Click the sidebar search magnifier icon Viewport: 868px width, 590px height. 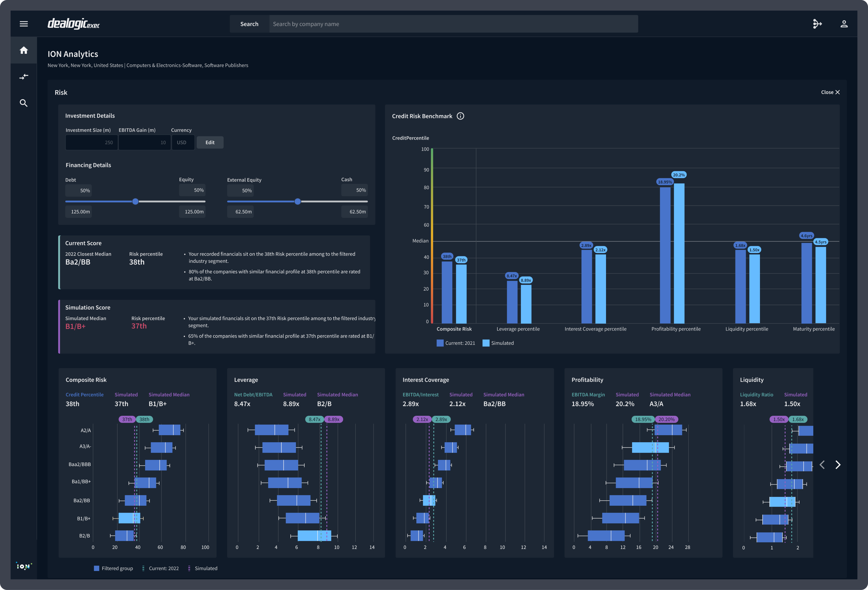pyautogui.click(x=24, y=103)
